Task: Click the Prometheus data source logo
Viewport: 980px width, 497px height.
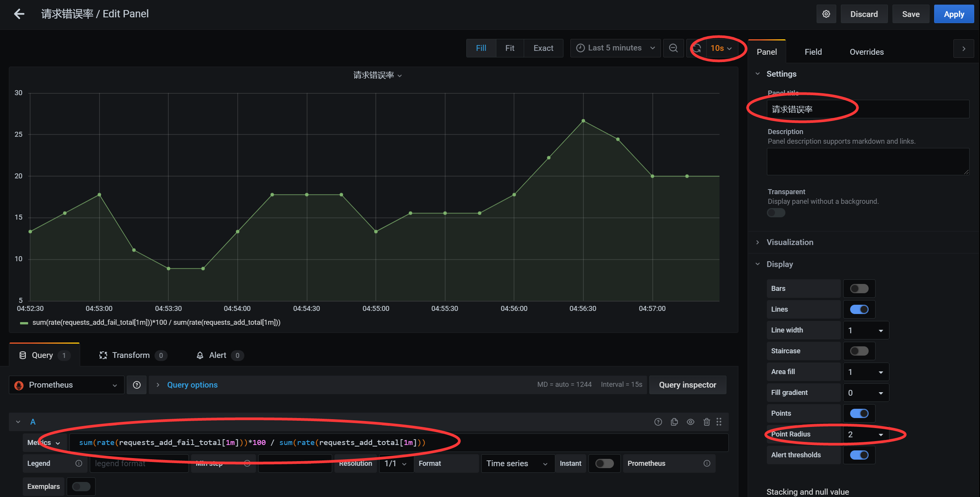Action: 18,385
